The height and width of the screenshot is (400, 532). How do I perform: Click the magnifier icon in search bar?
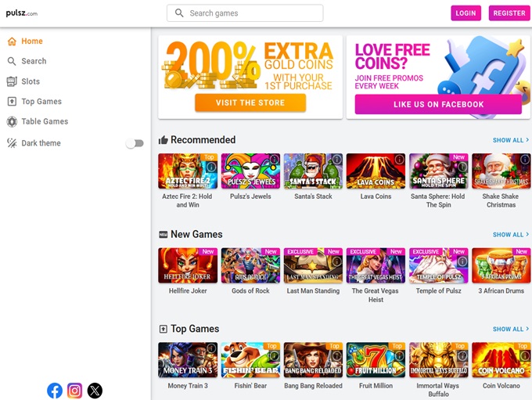[x=179, y=13]
